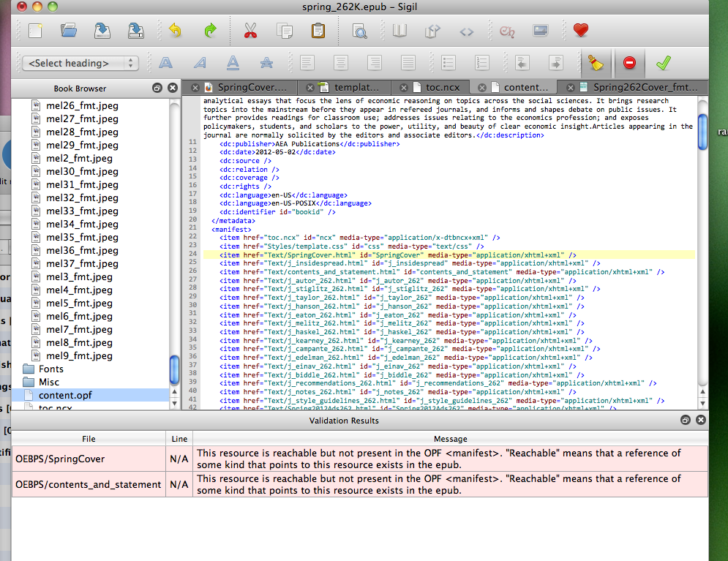This screenshot has height=561, width=728.
Task: Click the red heart Donate icon
Action: [581, 31]
